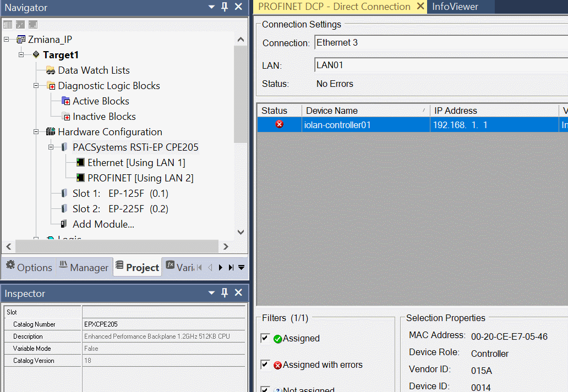Screen dimensions: 568x392
Task: Switch to the Variables tab
Action: coord(181,267)
